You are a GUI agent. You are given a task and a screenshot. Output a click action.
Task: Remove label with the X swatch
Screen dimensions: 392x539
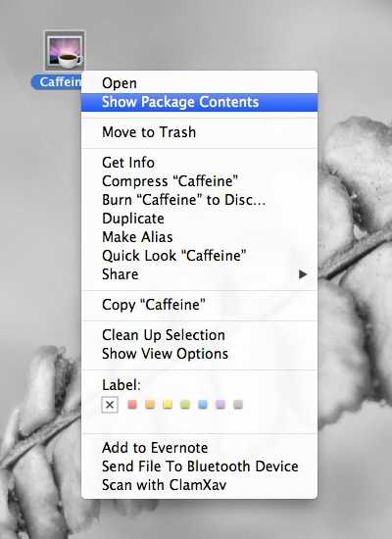110,405
